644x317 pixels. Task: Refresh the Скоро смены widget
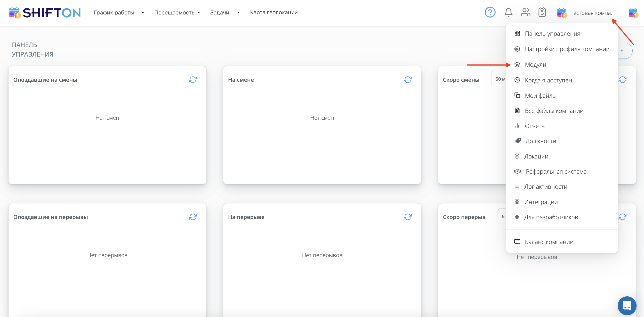623,80
